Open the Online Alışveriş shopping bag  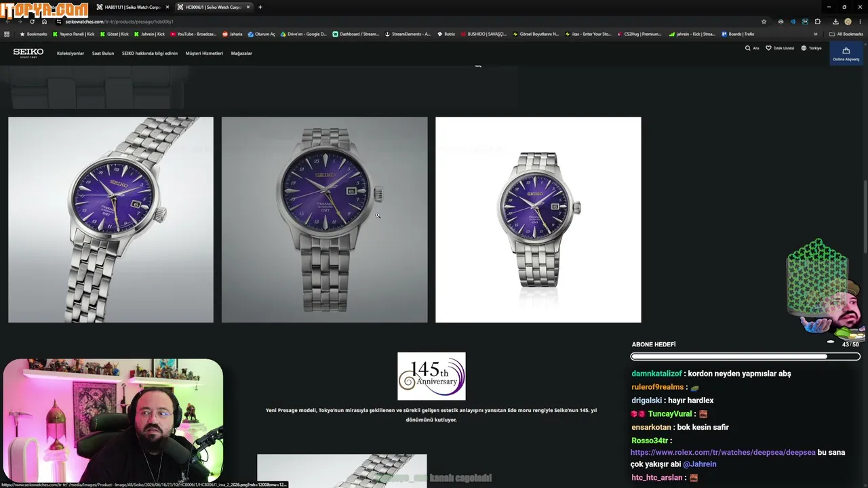pos(846,54)
